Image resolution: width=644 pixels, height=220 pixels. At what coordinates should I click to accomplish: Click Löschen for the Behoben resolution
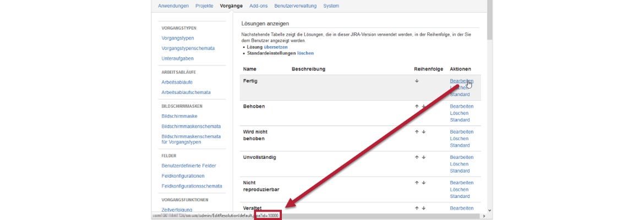click(459, 113)
